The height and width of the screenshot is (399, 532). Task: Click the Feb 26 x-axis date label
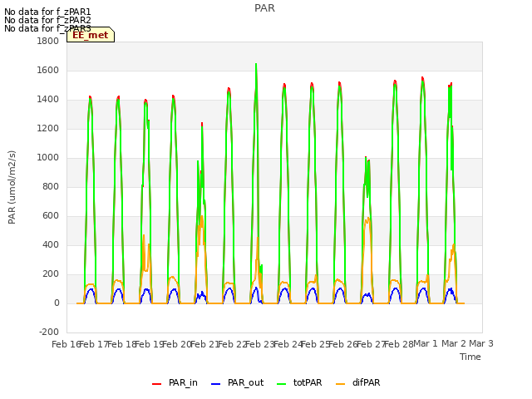pyautogui.click(x=343, y=344)
